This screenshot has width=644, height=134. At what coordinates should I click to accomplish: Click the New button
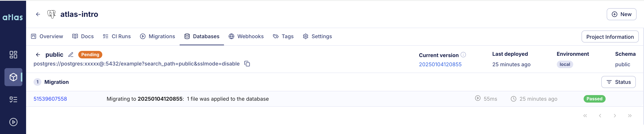coord(621,14)
